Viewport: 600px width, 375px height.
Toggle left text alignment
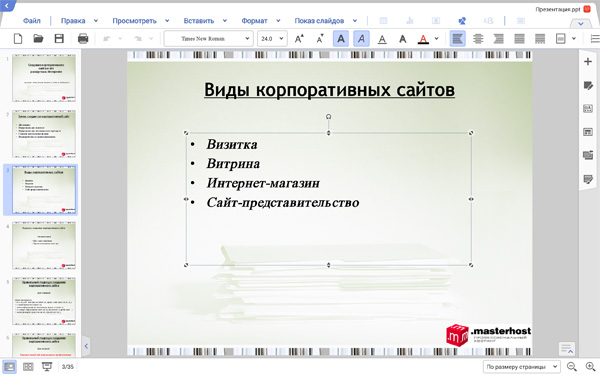pos(457,39)
